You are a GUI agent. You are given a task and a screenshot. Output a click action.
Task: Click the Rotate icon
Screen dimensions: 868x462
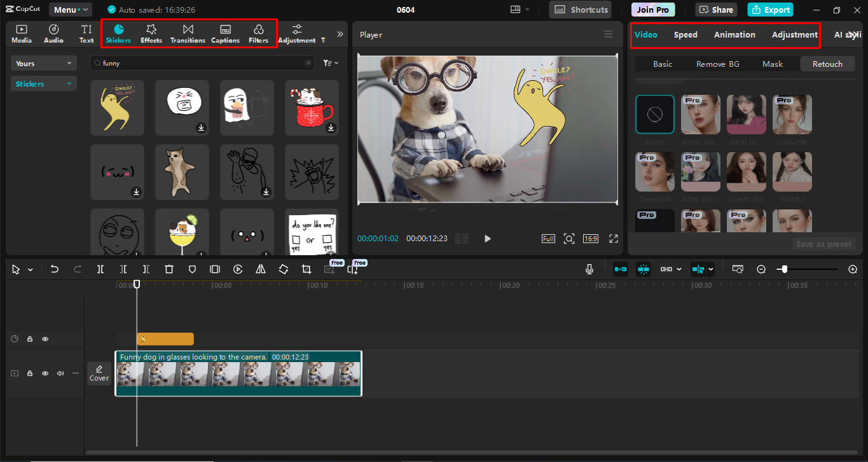(x=284, y=269)
